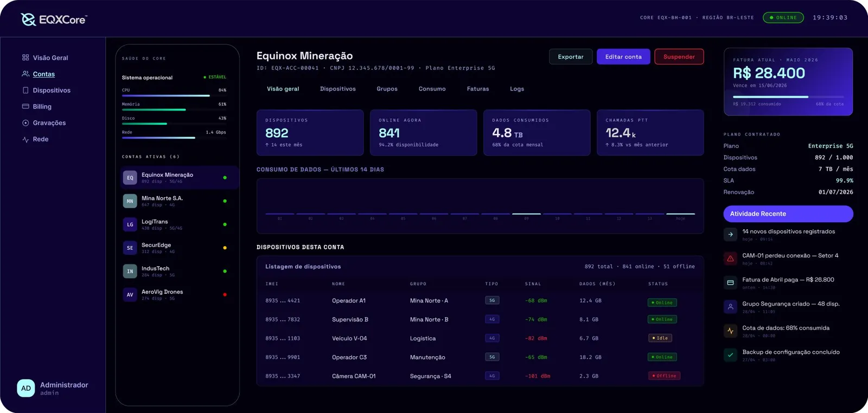Open the Consumo tab
Viewport: 868px width, 413px height.
tap(432, 89)
